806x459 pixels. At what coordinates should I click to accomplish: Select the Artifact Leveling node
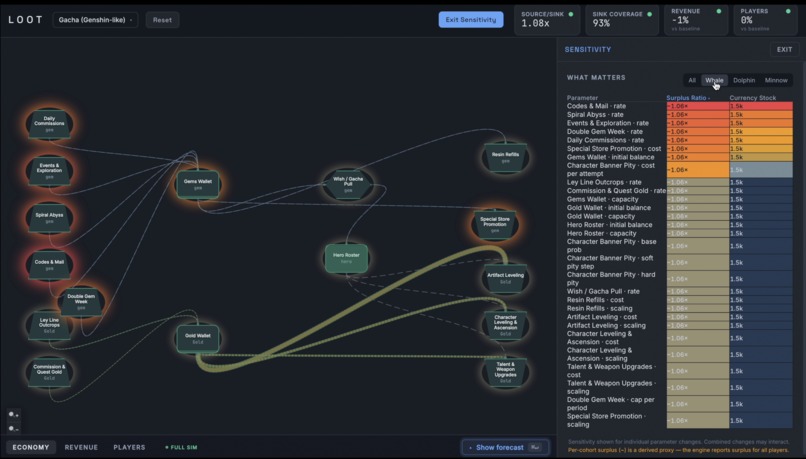click(505, 278)
